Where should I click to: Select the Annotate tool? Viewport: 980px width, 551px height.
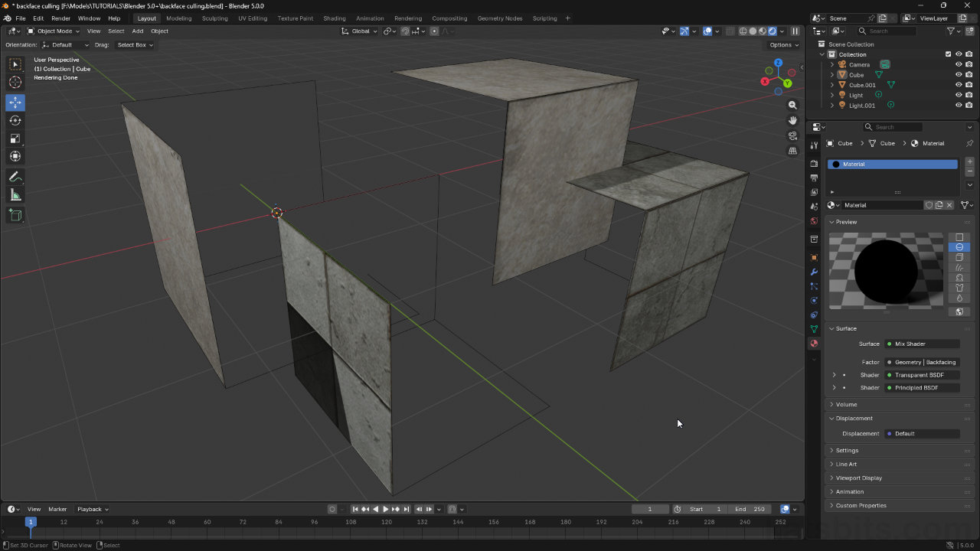[15, 177]
